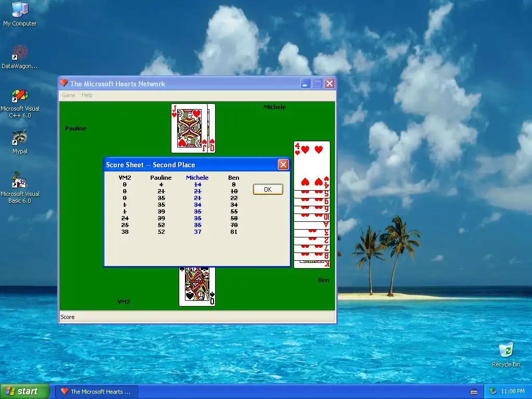Open the Help menu
The height and width of the screenshot is (399, 532).
pos(87,95)
